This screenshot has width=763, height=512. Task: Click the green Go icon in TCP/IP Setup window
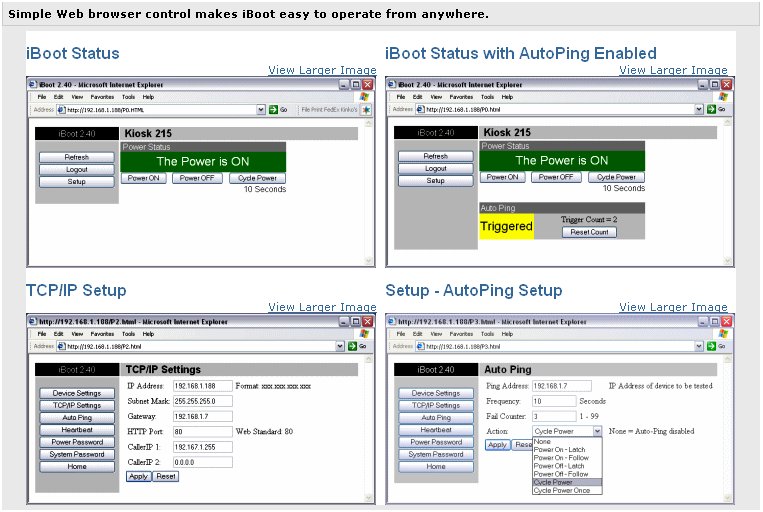352,346
